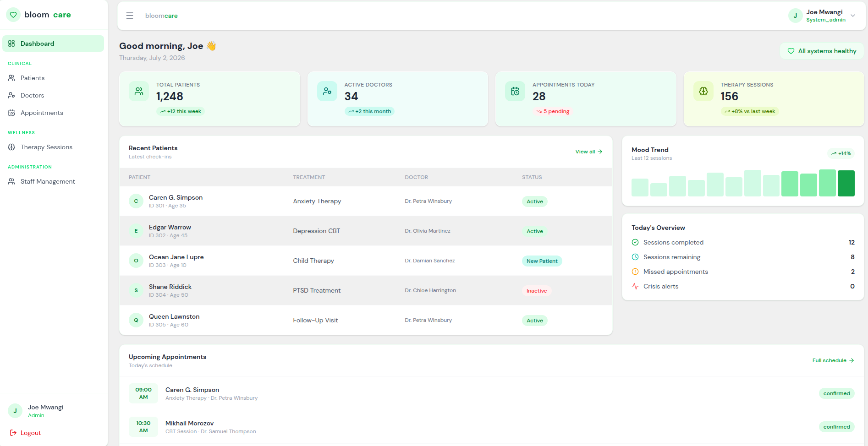The height and width of the screenshot is (446, 868).
Task: Open Therapy Sessions in the sidebar
Action: 53,147
